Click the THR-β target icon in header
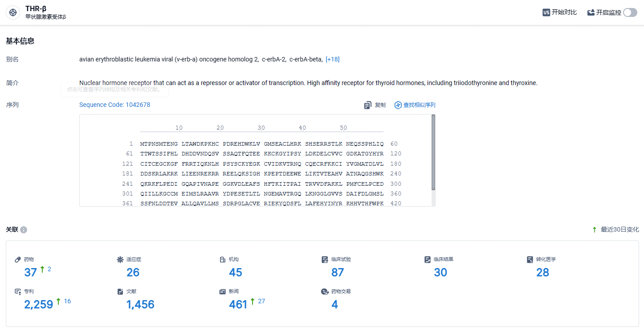Screen dimensions: 644x330 coord(13,12)
